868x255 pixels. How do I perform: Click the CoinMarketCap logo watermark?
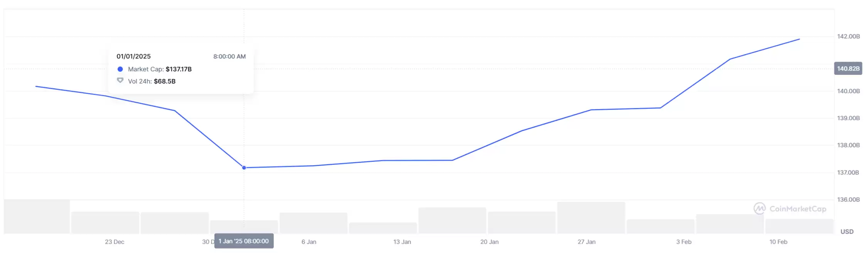[x=759, y=208]
